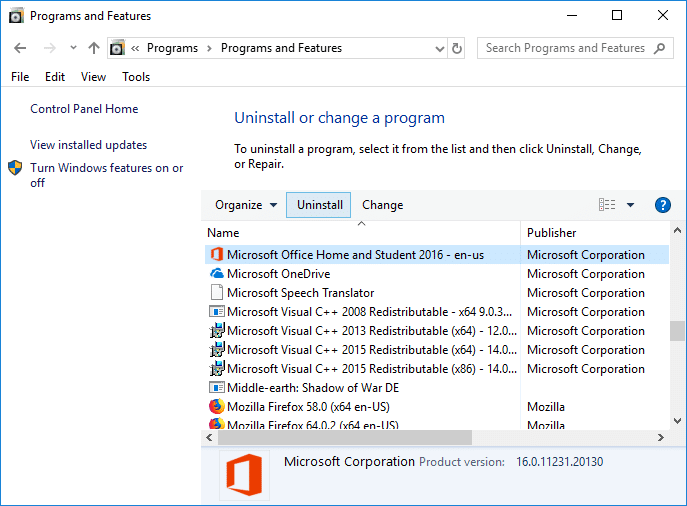The height and width of the screenshot is (506, 687).
Task: Click the Microsoft OneDrive cloud icon
Action: coord(216,274)
